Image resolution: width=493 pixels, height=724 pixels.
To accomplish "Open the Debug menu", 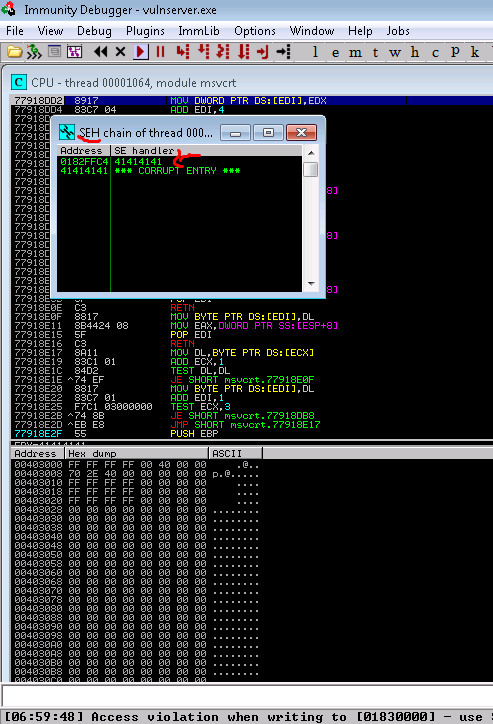I will click(94, 31).
